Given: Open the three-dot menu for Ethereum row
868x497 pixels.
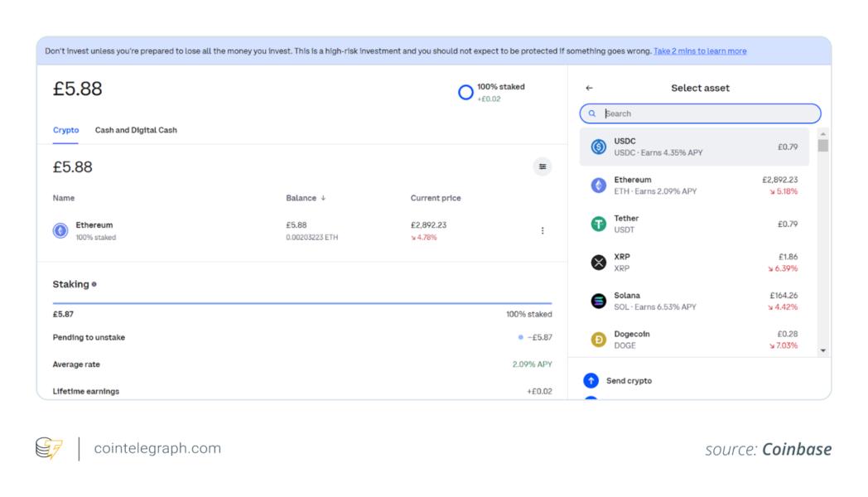Looking at the screenshot, I should tap(542, 231).
